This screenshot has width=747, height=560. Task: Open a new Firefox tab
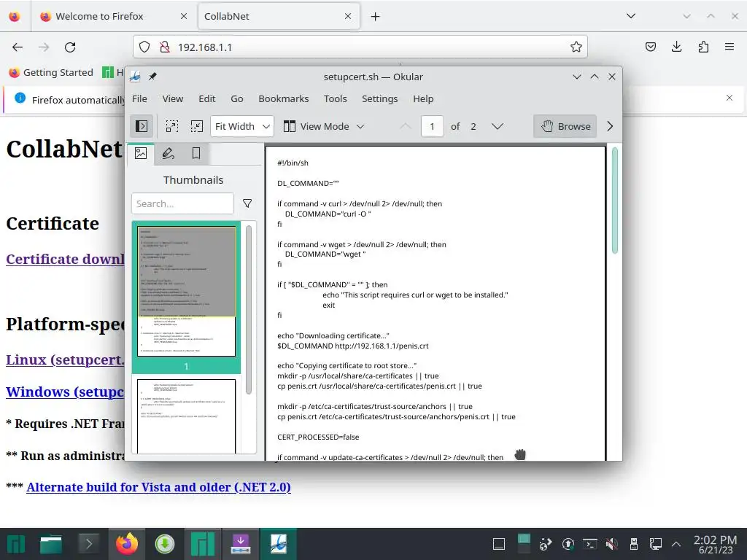[376, 17]
